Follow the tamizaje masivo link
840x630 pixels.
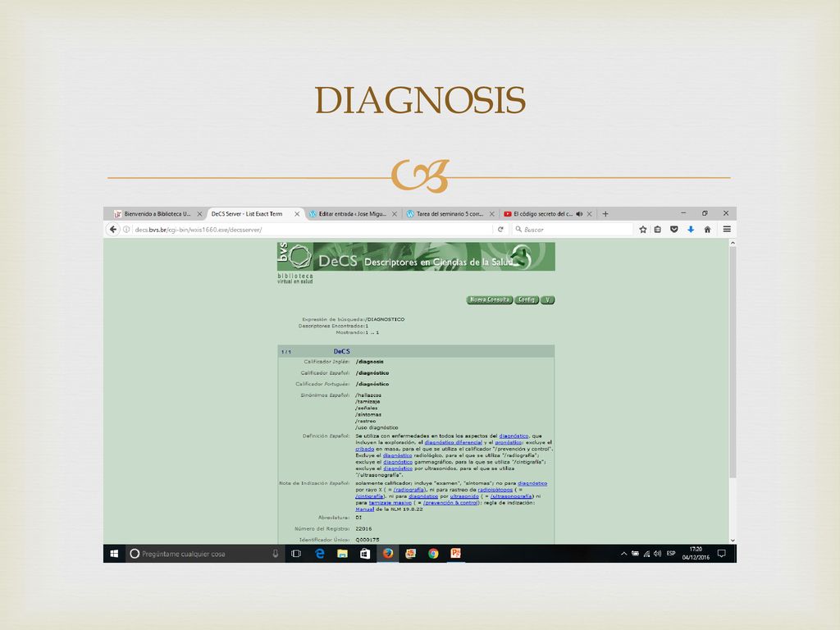pos(390,503)
